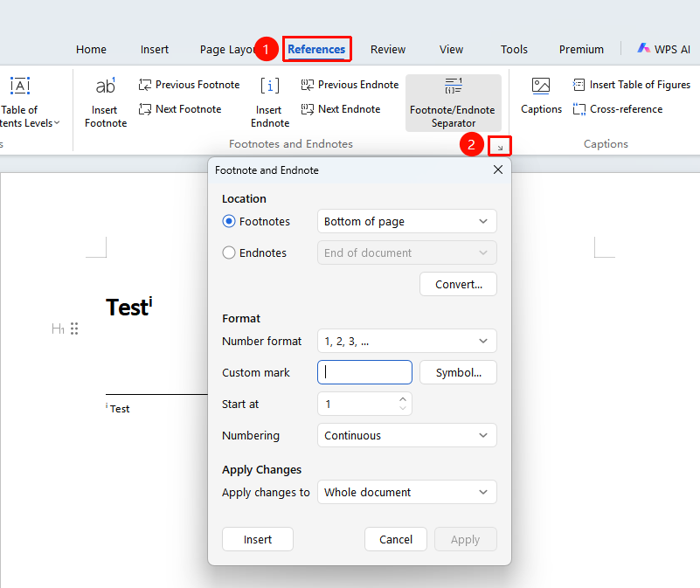Switch to the Review tab
This screenshot has height=588, width=700.
[x=388, y=49]
